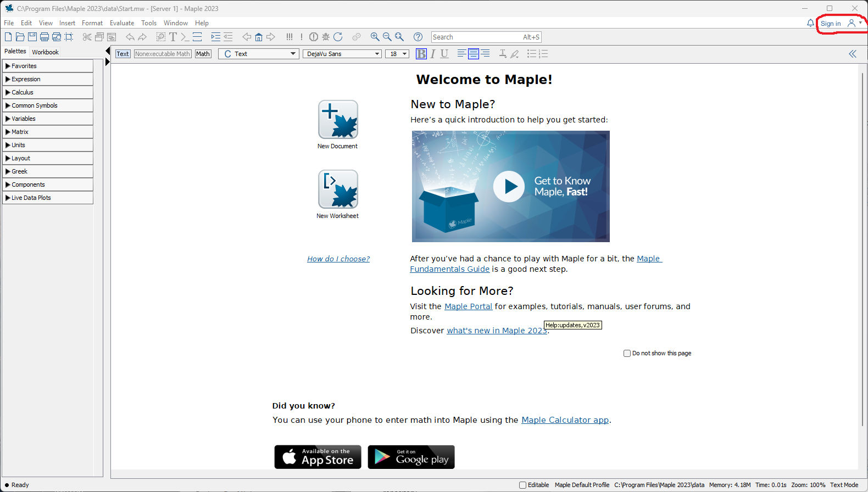Expand the Common Symbols palette
This screenshot has width=868, height=492.
click(48, 105)
